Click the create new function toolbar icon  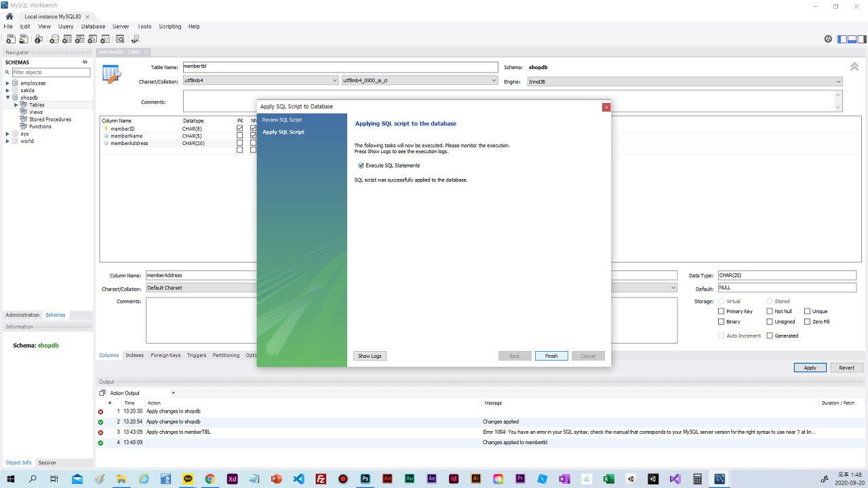tap(106, 39)
